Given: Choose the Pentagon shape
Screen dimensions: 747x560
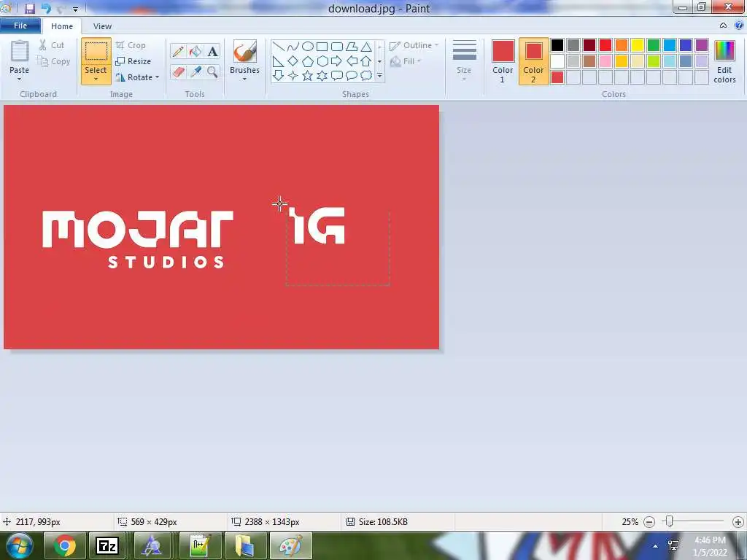Looking at the screenshot, I should (x=308, y=61).
